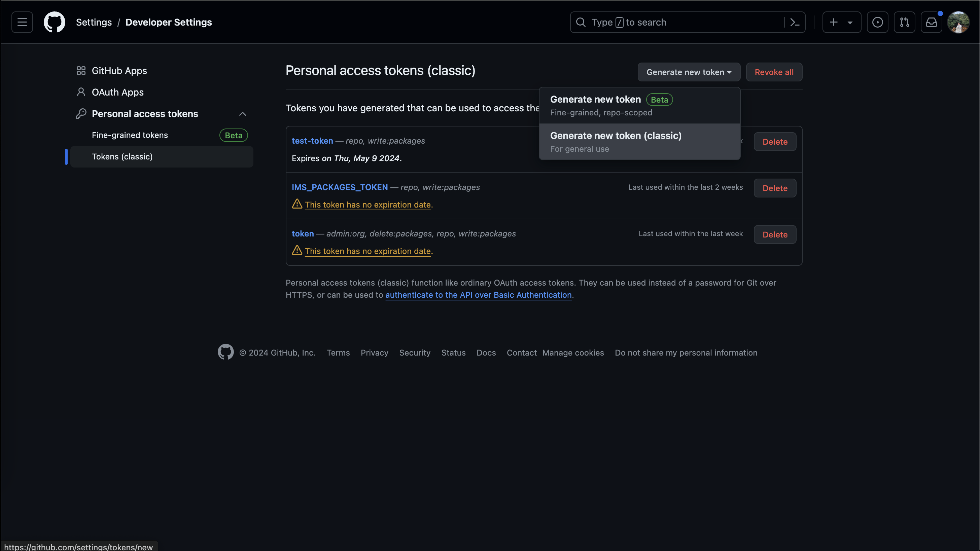Open Fine-grained tokens in sidebar

(130, 135)
